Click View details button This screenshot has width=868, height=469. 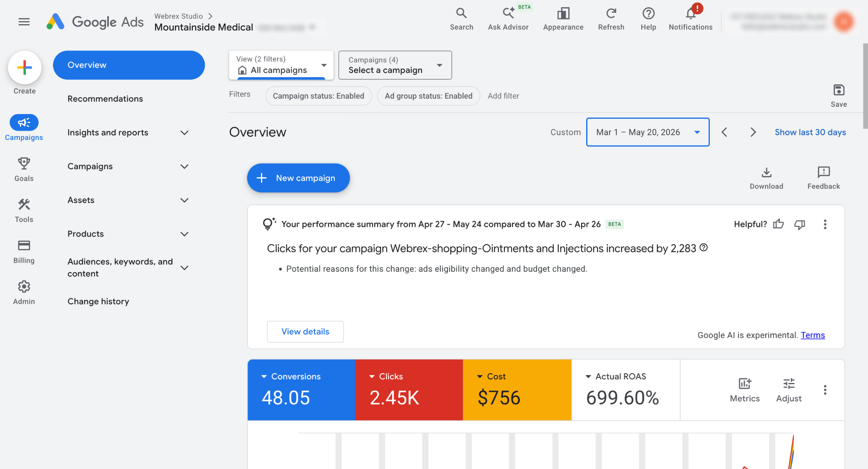305,332
